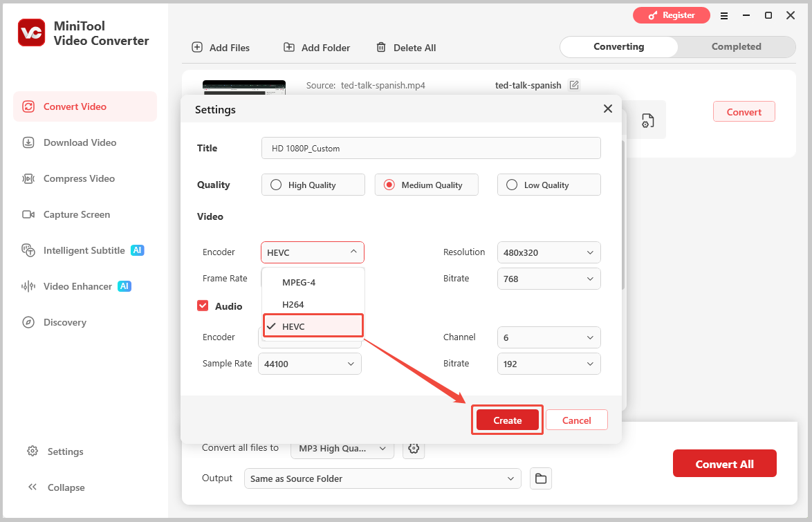Switch to the Completed tab

click(x=736, y=46)
